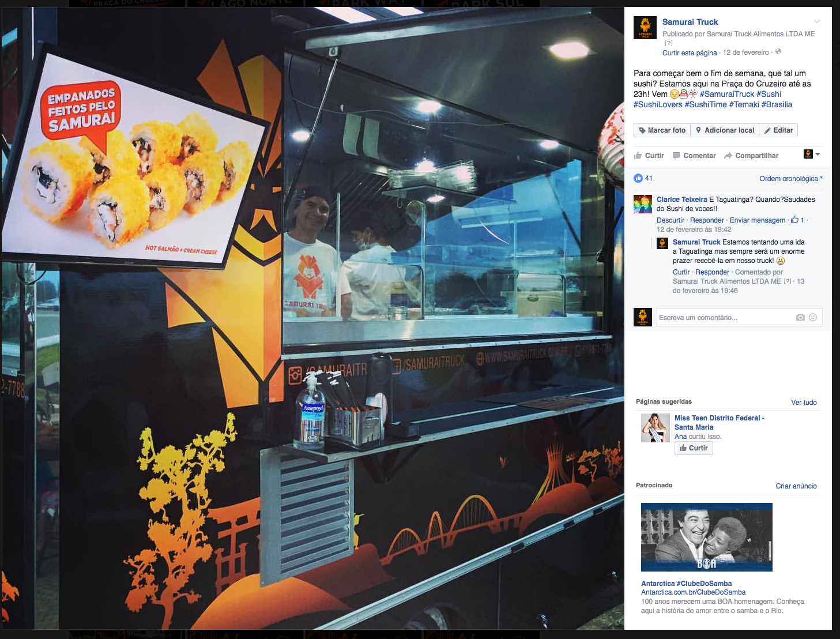Screen dimensions: 840x639
Task: Expand the Ordem cronológica sort dropdown
Action: coord(791,179)
